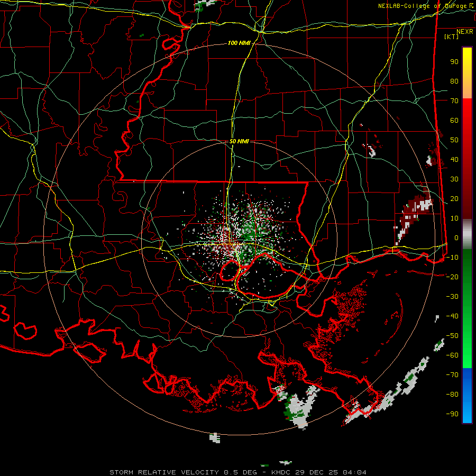
Task: Click the gray zero-velocity segment of the color bar
Action: coord(467,234)
